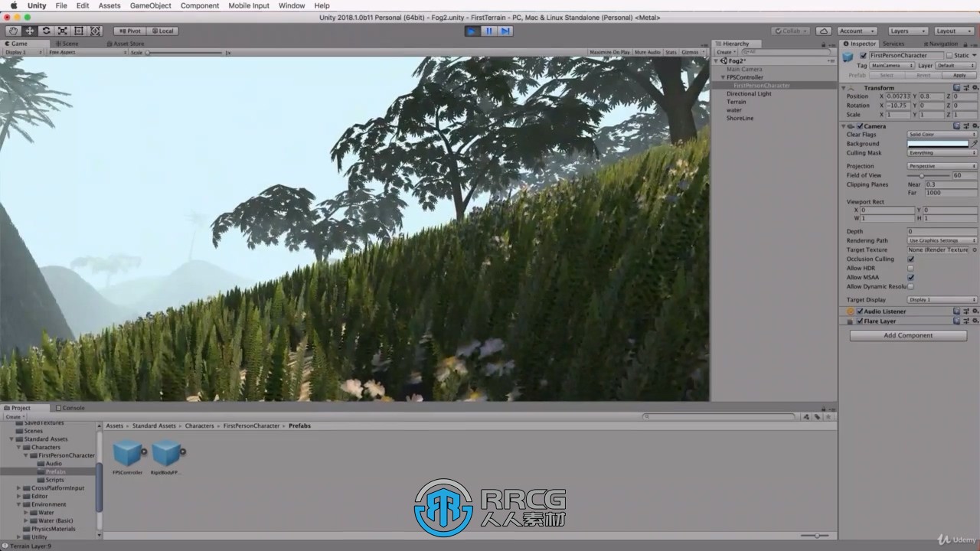
Task: Click the FPSController prefab asset
Action: tap(127, 458)
